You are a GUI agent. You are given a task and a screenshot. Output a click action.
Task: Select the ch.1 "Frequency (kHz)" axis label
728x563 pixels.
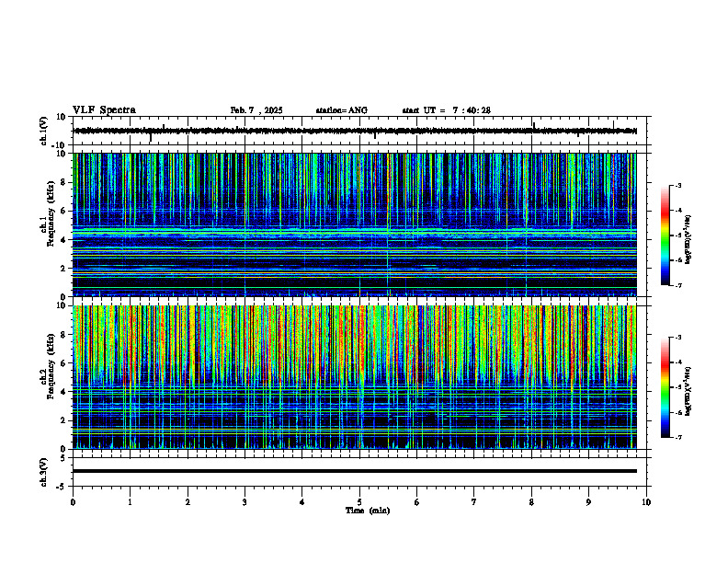click(x=51, y=214)
